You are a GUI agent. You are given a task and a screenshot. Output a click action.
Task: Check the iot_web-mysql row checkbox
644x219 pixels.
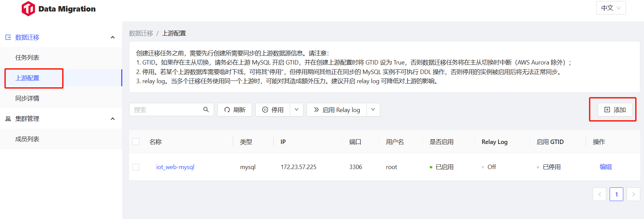pyautogui.click(x=136, y=167)
